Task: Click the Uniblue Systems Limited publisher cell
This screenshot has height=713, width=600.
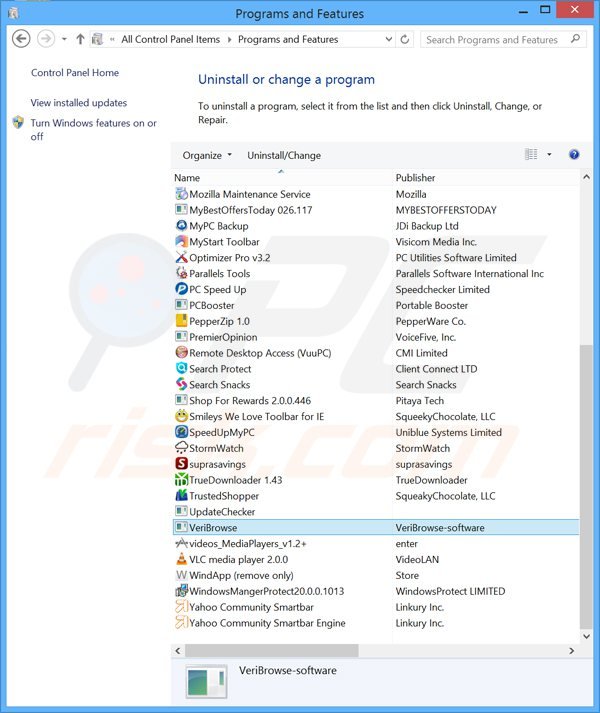Action: coord(449,432)
